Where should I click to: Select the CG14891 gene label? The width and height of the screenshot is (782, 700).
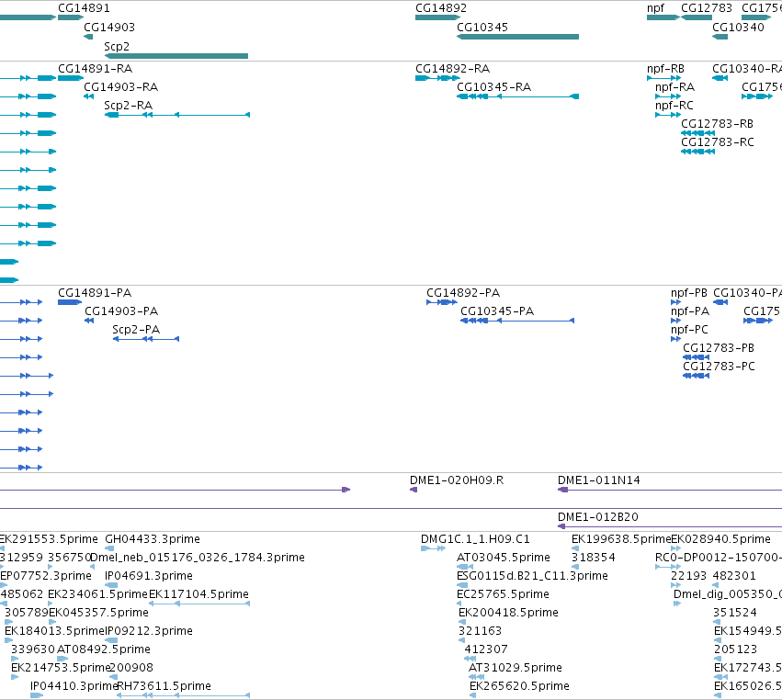[x=84, y=8]
